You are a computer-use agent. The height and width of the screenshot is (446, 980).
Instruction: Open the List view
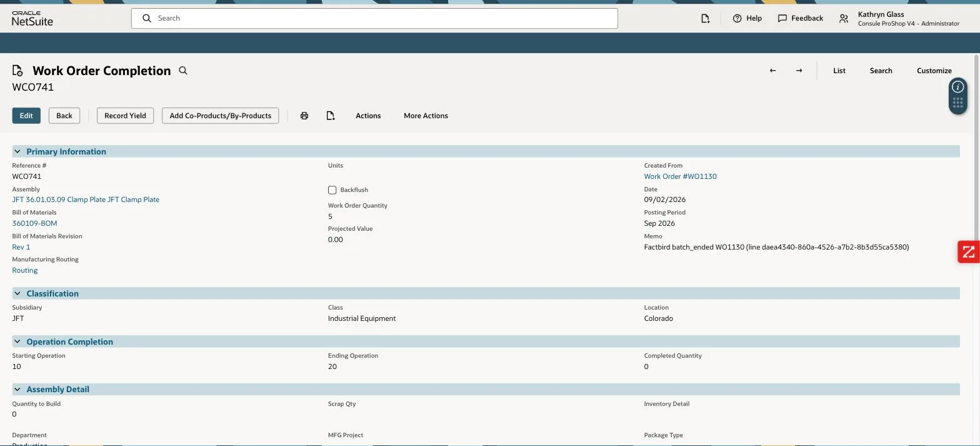(839, 71)
